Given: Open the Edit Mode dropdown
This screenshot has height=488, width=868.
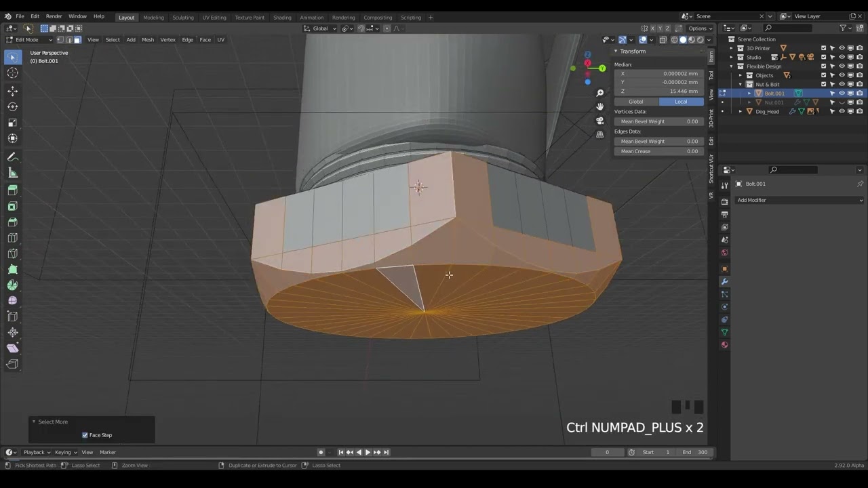Looking at the screenshot, I should pos(29,40).
